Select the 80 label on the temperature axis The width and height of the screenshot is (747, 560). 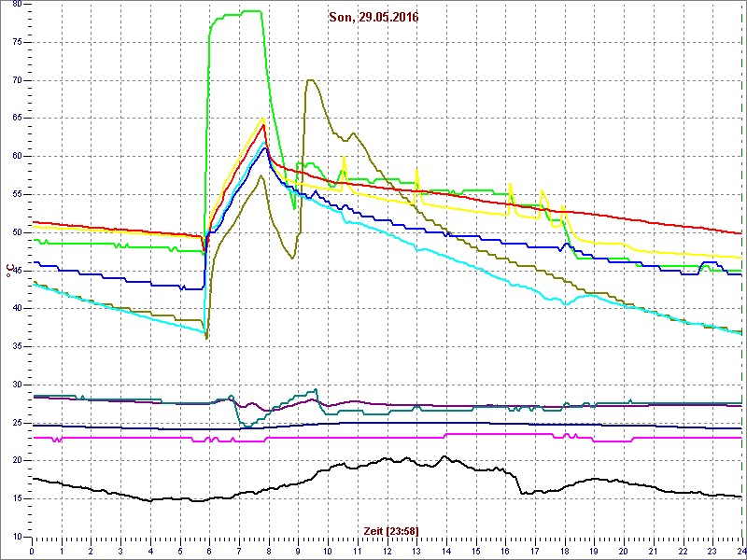(x=17, y=5)
